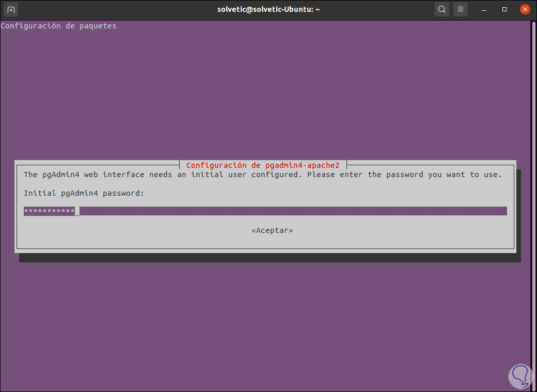The image size is (537, 392).
Task: Close the terminal window
Action: [525, 9]
